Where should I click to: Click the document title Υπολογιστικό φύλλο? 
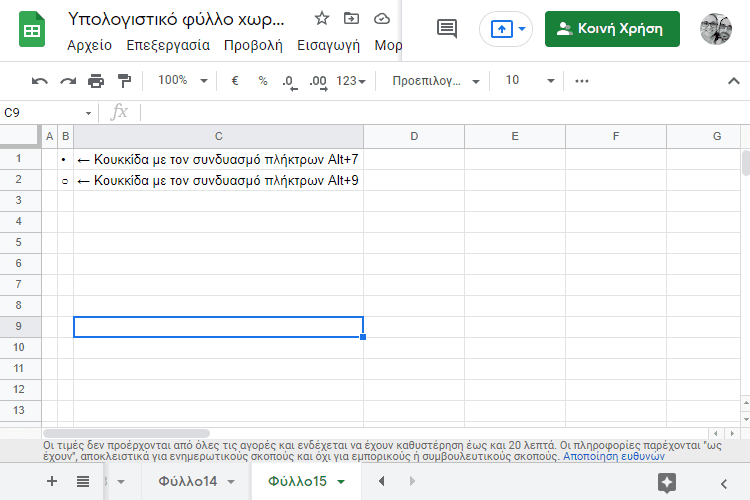point(176,19)
